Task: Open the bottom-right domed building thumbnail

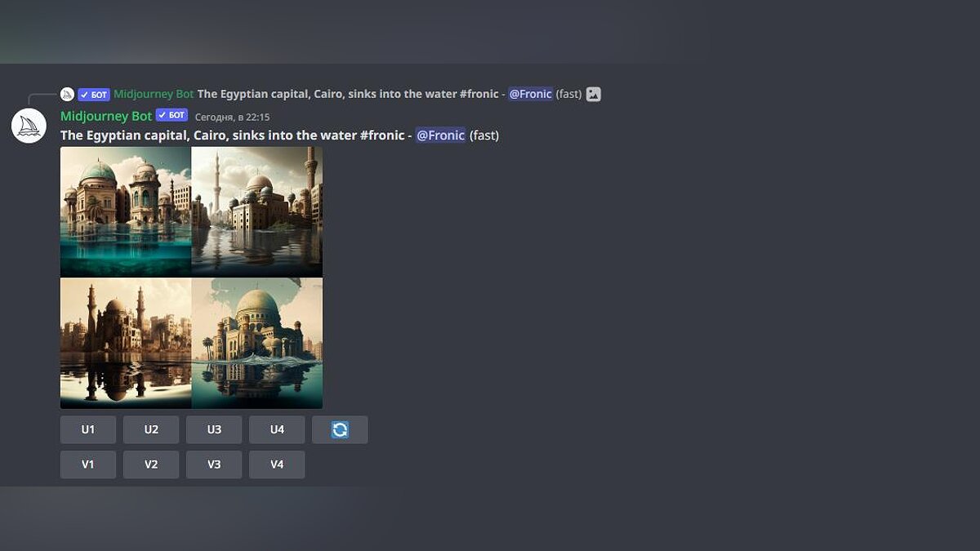Action: point(256,343)
